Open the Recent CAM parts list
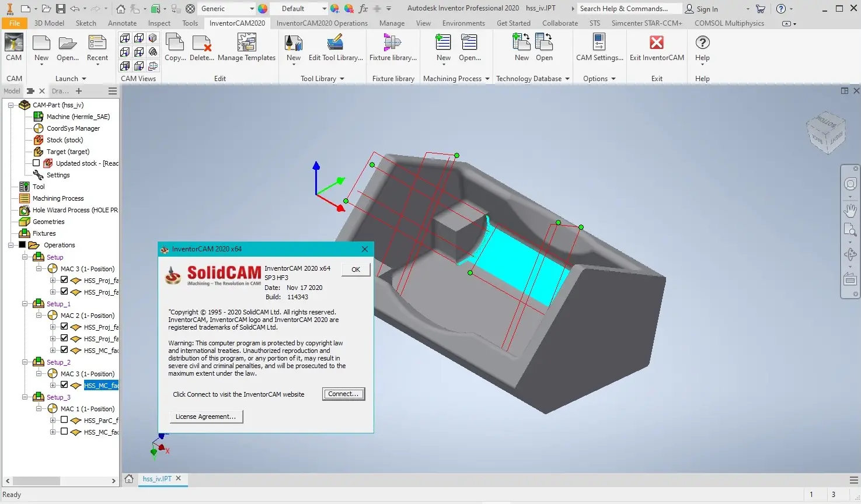The width and height of the screenshot is (861, 504). [97, 47]
